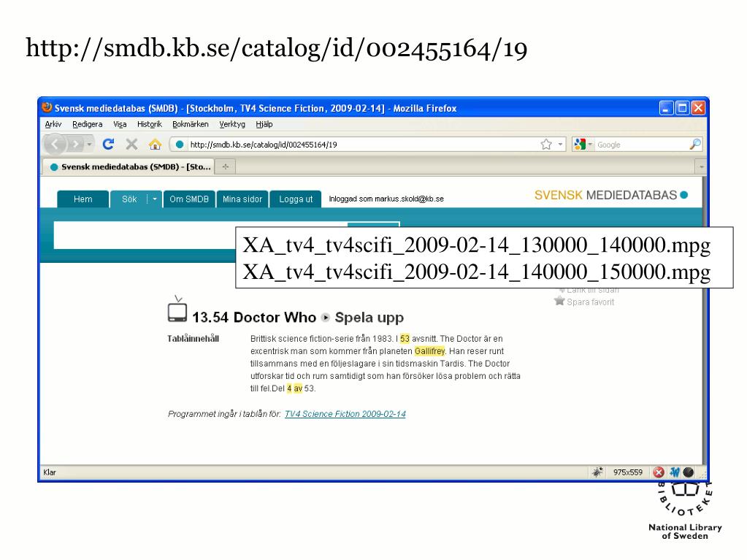Viewport: 747px width, 560px height.
Task: Click the 13.54 Doctor Who heading
Action: (254, 317)
